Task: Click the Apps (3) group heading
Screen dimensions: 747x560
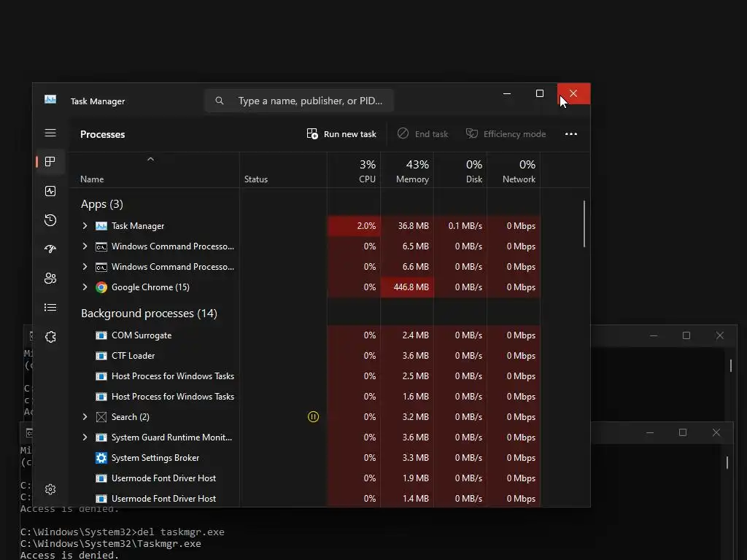Action: pos(102,204)
